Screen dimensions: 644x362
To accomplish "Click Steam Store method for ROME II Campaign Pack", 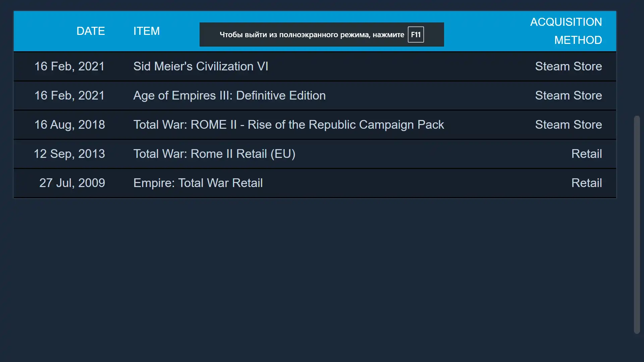I will pyautogui.click(x=568, y=125).
